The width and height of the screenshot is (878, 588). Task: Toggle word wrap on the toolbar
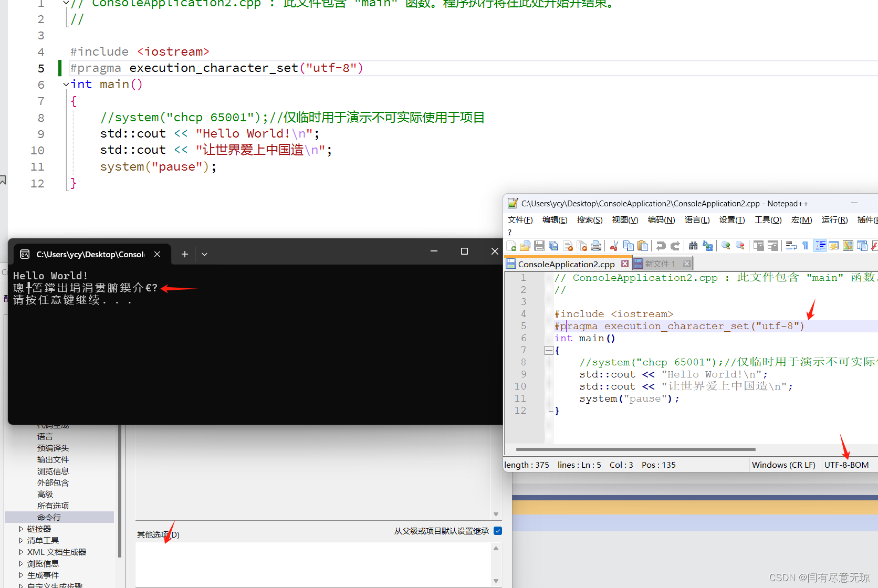click(x=791, y=245)
